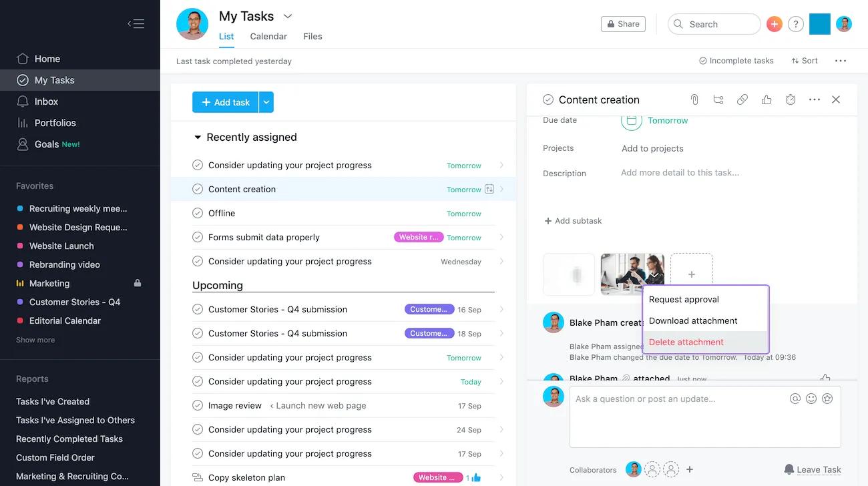
Task: Attach a file using the paperclip icon
Action: (x=694, y=99)
